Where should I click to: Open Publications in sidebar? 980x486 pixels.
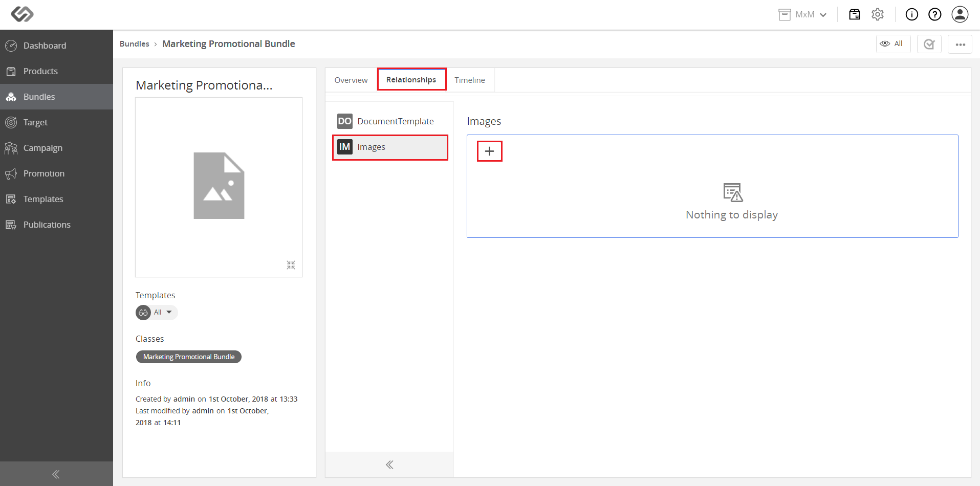pyautogui.click(x=56, y=225)
